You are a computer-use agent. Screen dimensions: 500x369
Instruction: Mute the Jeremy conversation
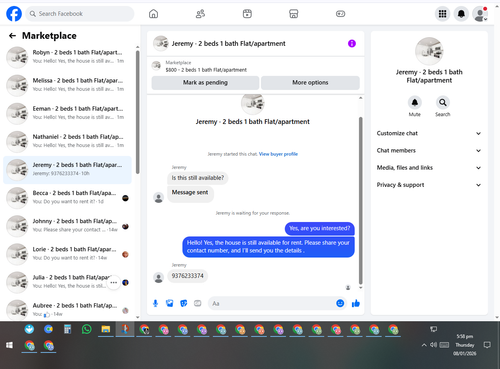click(x=415, y=102)
